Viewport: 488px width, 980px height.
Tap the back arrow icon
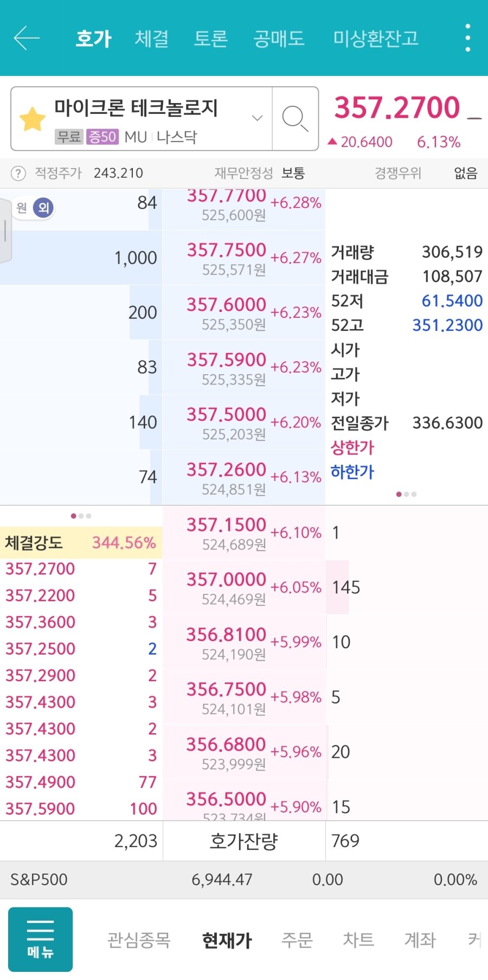pos(27,38)
